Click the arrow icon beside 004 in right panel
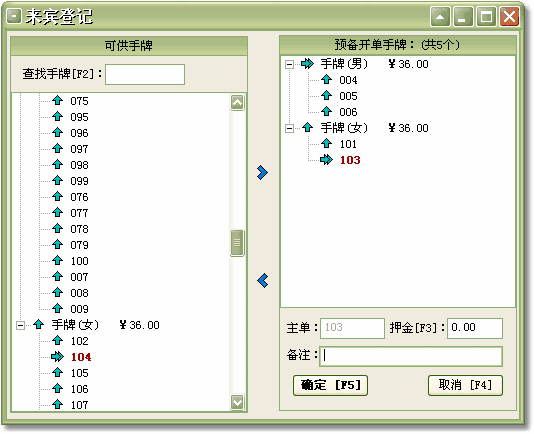Image resolution: width=534 pixels, height=434 pixels. coord(327,80)
